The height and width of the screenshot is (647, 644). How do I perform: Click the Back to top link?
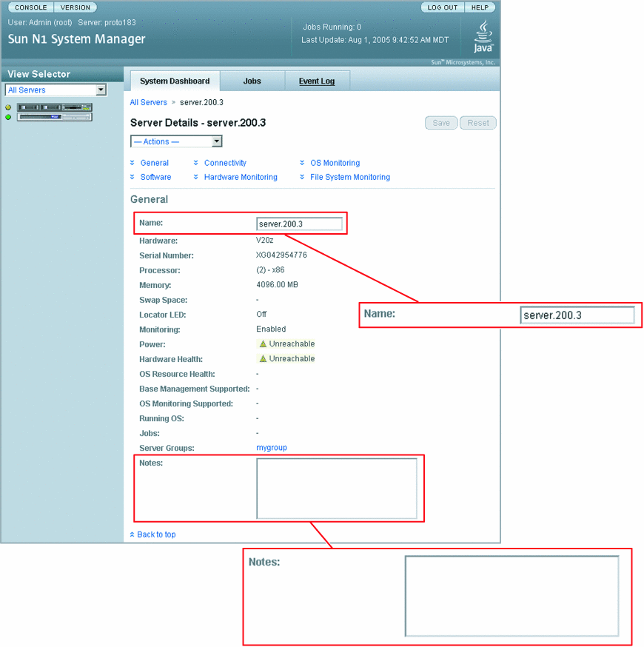156,534
